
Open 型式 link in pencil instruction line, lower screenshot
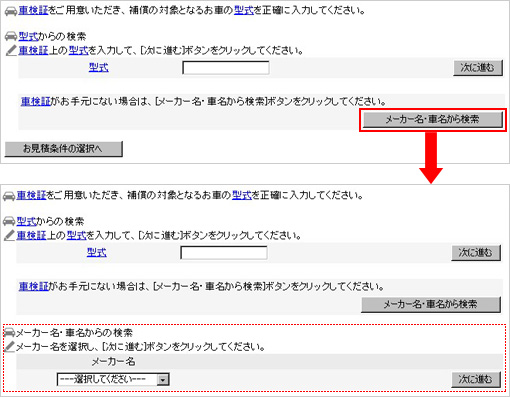tap(77, 235)
